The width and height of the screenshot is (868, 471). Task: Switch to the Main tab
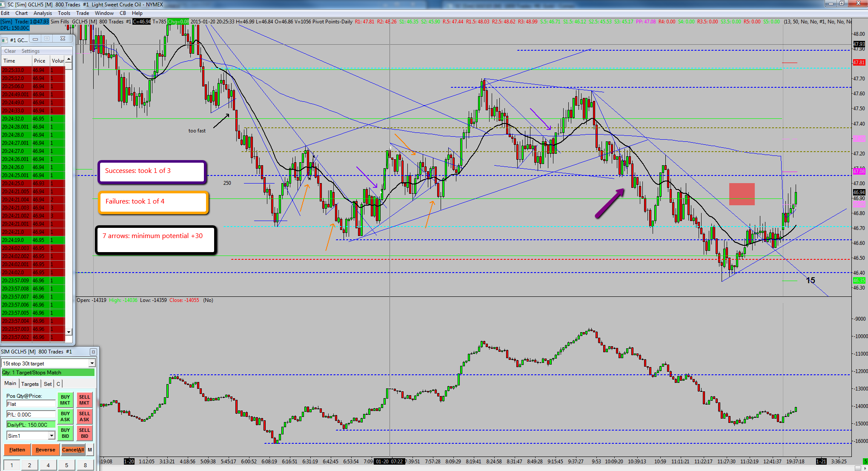pyautogui.click(x=10, y=383)
